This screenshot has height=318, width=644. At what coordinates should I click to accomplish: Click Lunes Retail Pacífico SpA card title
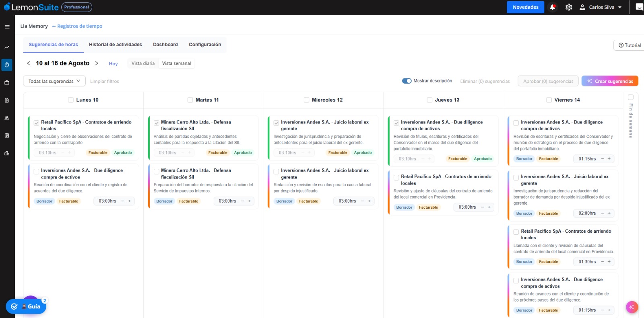click(x=86, y=125)
